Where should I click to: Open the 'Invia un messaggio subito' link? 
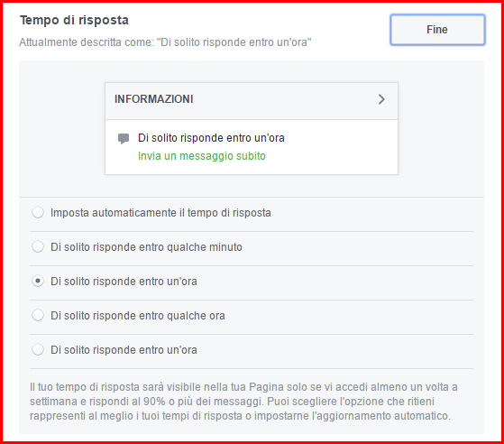click(x=202, y=156)
